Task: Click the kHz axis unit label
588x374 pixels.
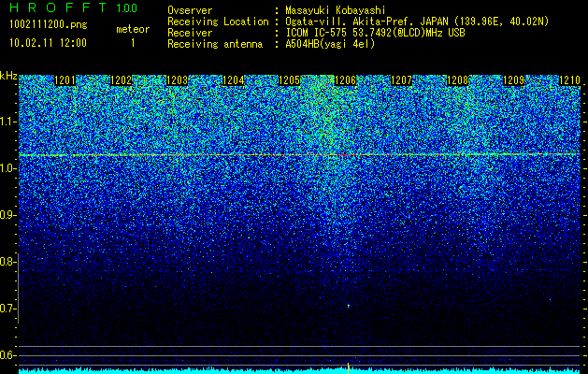Action: click(x=8, y=76)
